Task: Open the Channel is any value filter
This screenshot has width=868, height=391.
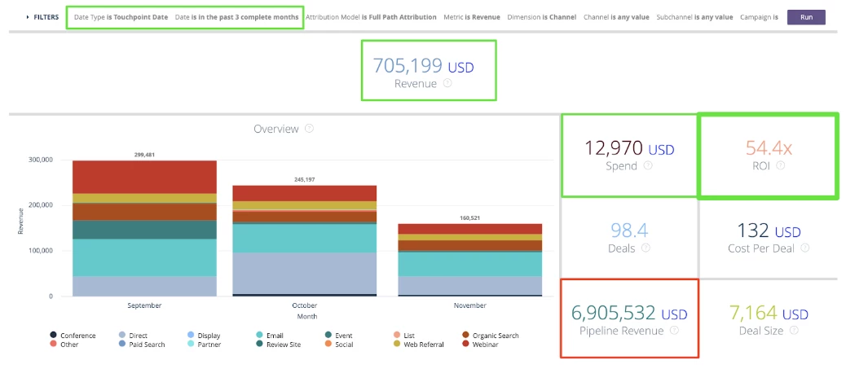Action: [x=616, y=17]
